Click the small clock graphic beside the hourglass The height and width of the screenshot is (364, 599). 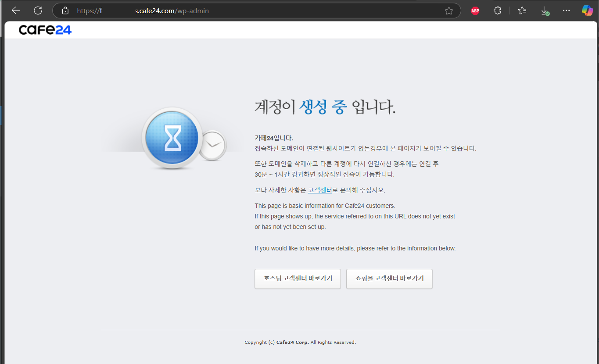[213, 145]
